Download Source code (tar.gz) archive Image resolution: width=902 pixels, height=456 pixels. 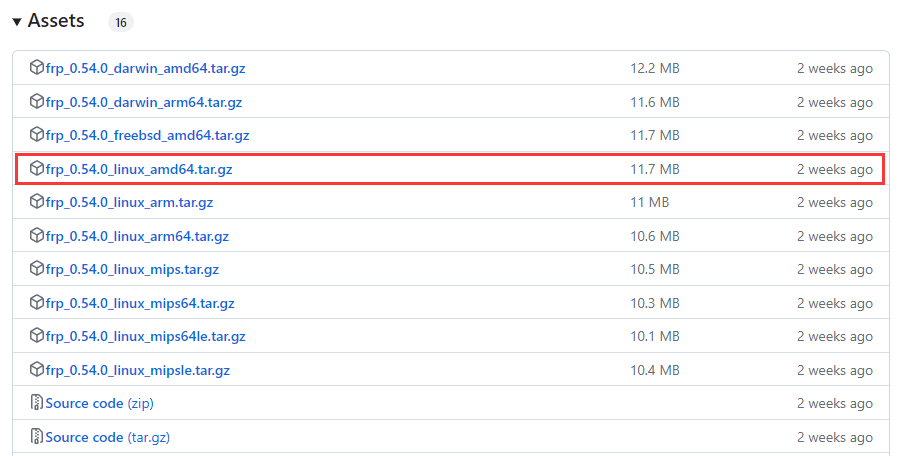point(84,437)
